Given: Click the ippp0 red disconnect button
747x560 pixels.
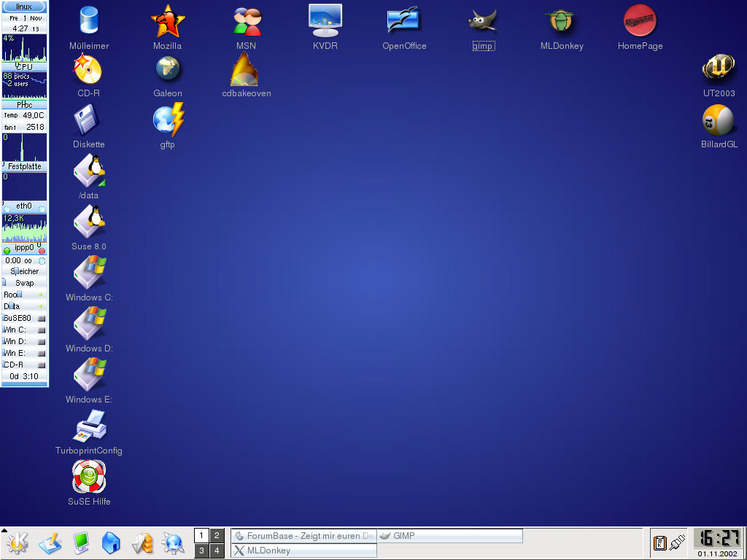Looking at the screenshot, I should click(42, 251).
